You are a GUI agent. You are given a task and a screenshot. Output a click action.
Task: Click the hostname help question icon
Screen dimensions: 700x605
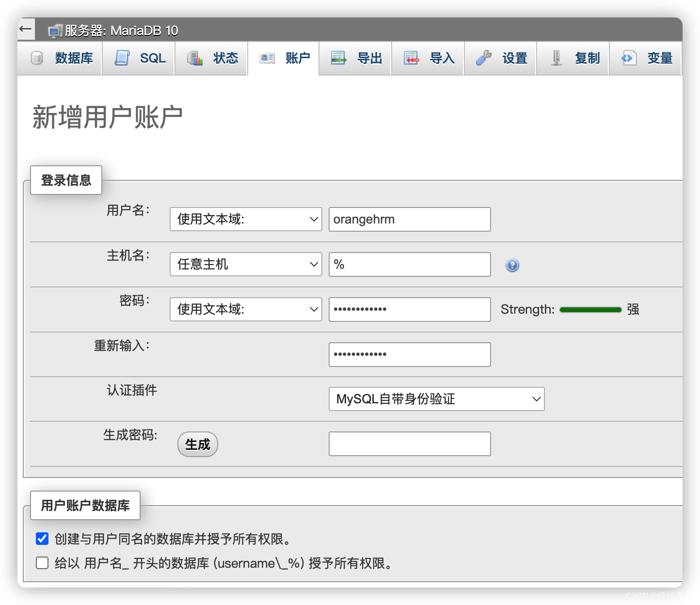click(x=512, y=265)
